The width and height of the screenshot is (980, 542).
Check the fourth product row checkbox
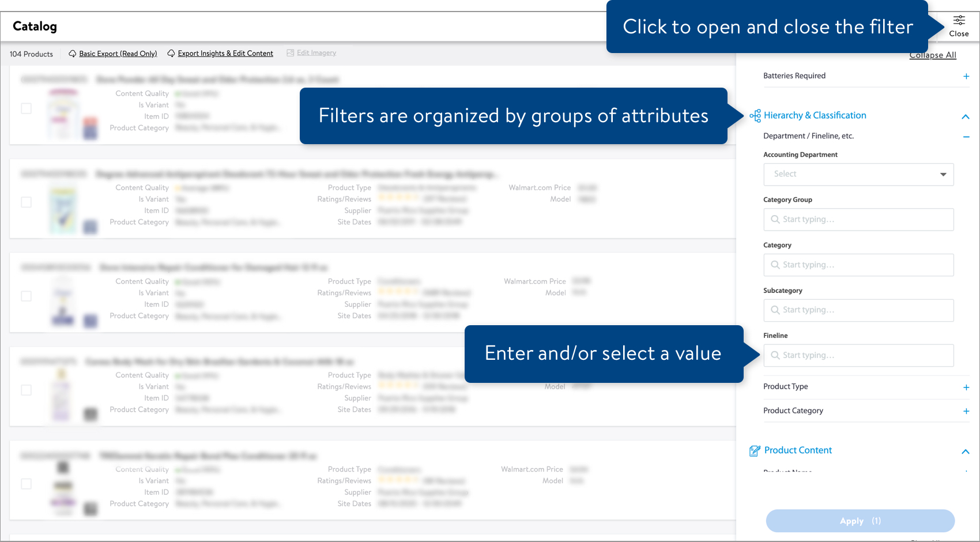[27, 390]
